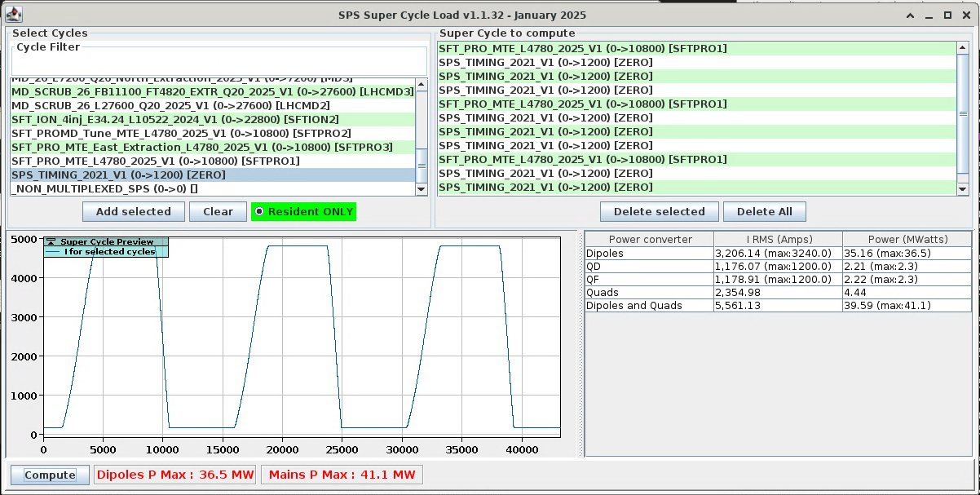
Task: Click the I RMS (Amps) column header
Action: 778,239
